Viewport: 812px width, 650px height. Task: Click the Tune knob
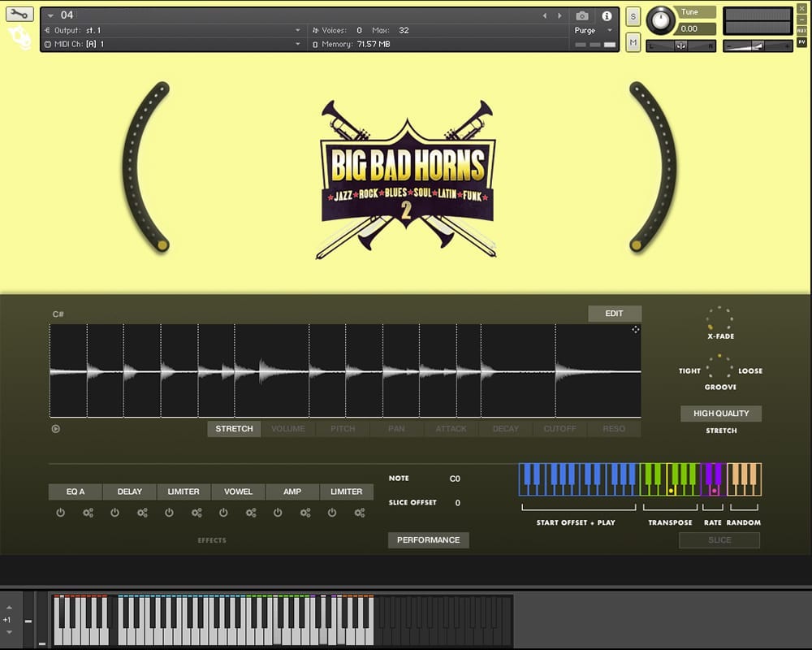tap(661, 20)
